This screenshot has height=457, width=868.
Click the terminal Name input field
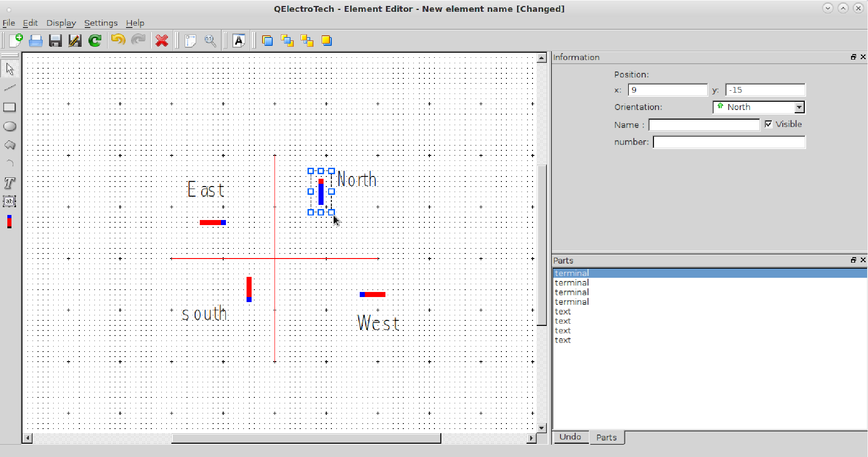(704, 125)
